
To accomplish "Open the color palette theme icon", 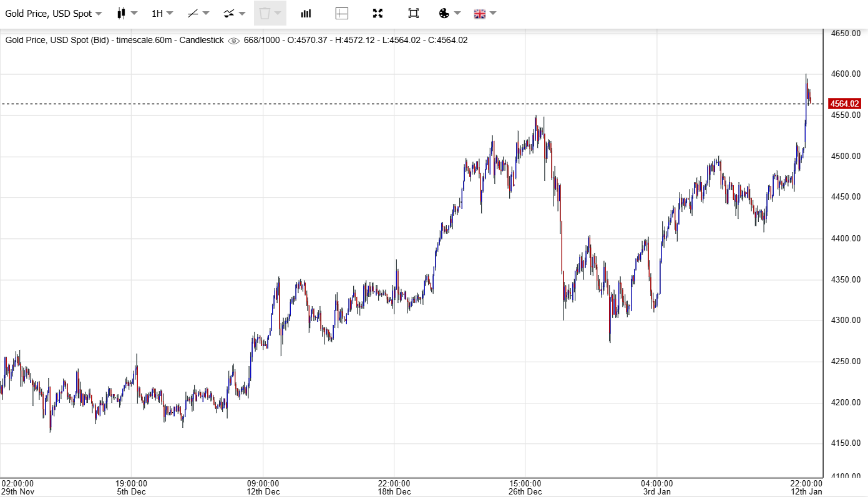I will [444, 13].
